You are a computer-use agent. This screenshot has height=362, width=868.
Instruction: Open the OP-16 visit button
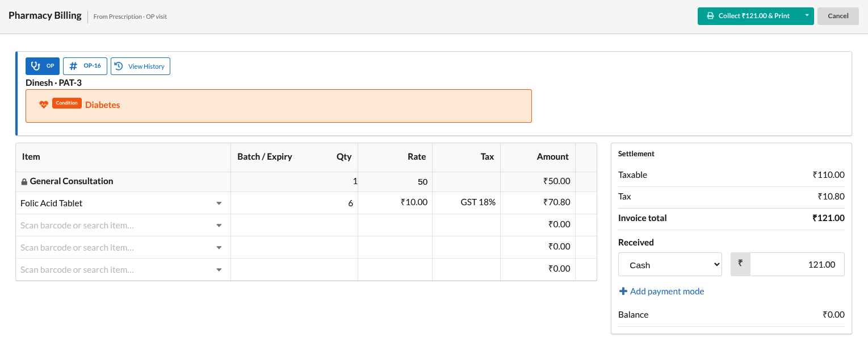[x=85, y=66]
